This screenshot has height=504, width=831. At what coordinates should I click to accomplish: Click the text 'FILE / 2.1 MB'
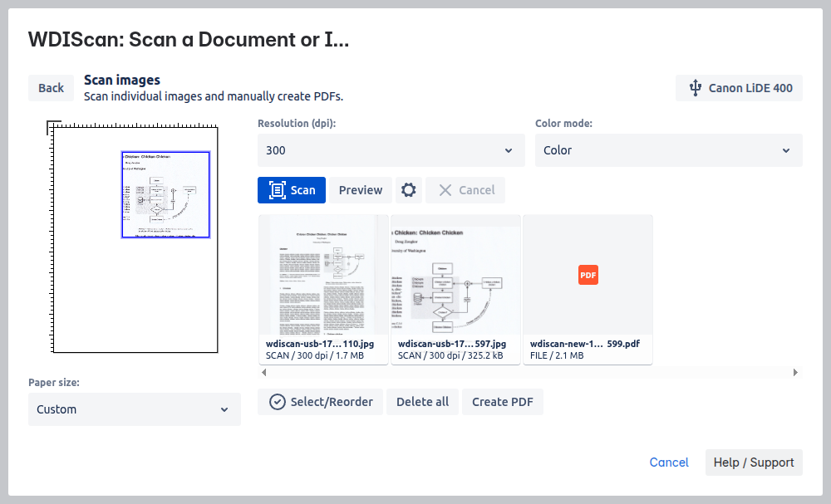pos(557,355)
